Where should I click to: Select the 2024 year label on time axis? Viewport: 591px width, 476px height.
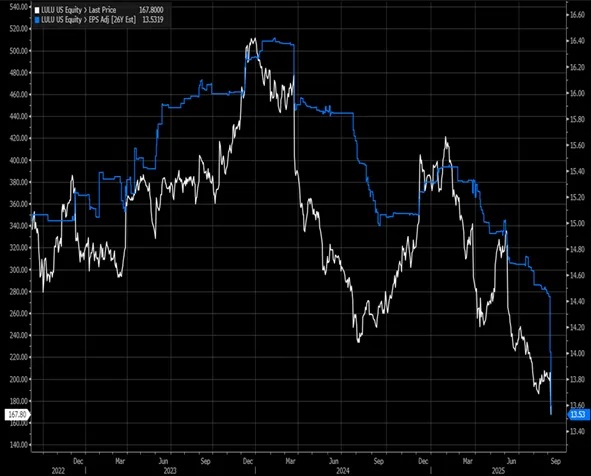click(x=343, y=471)
